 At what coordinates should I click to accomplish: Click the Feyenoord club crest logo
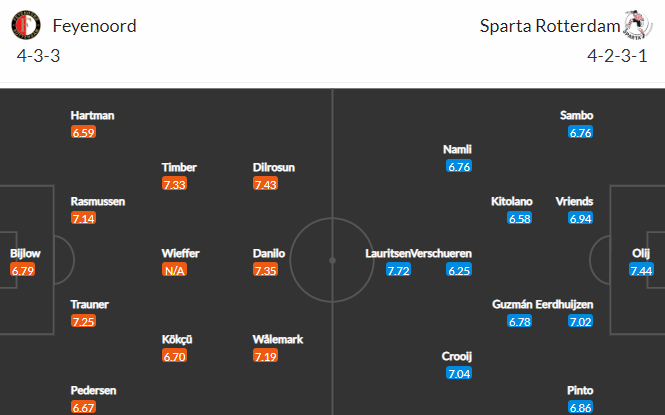click(x=26, y=25)
